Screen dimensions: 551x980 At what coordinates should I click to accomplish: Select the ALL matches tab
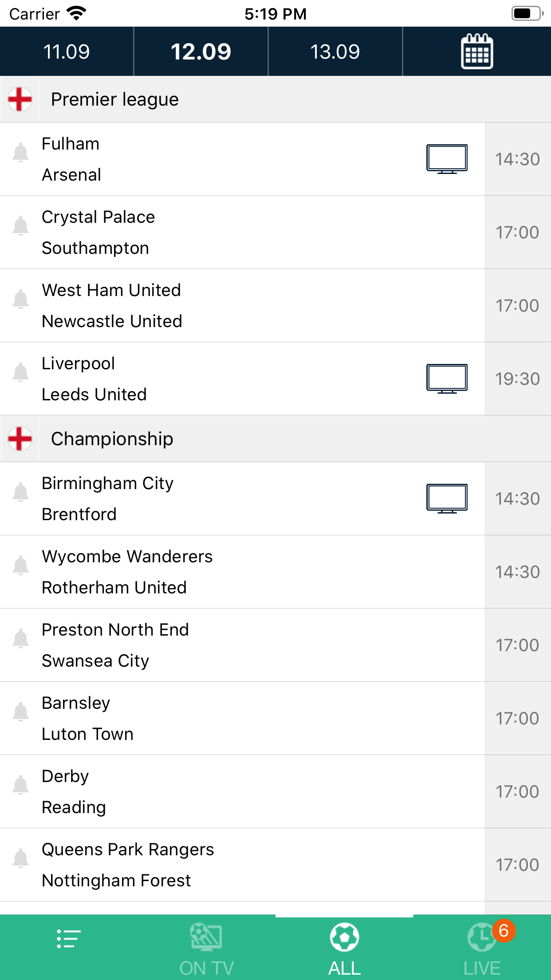(344, 948)
